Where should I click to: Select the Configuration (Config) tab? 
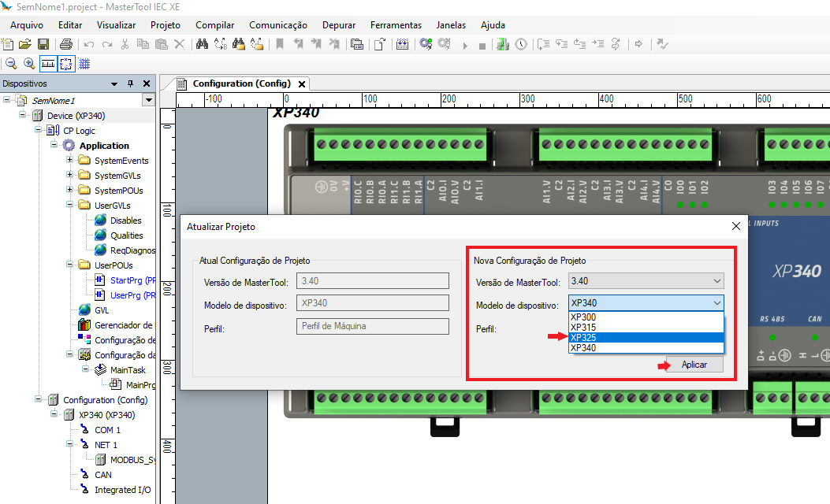(x=241, y=83)
